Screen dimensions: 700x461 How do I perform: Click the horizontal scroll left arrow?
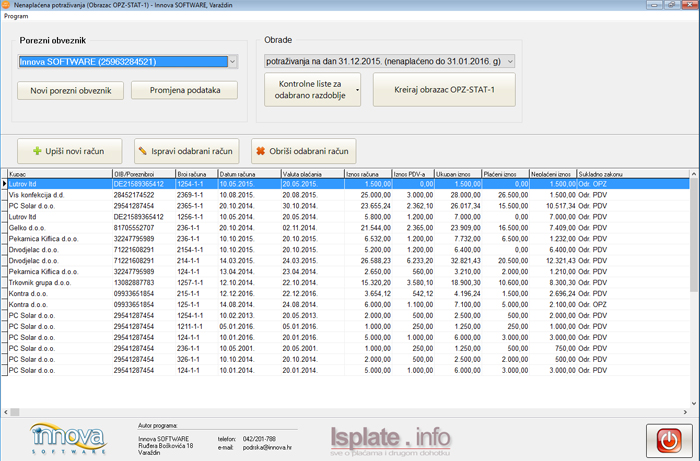5,412
